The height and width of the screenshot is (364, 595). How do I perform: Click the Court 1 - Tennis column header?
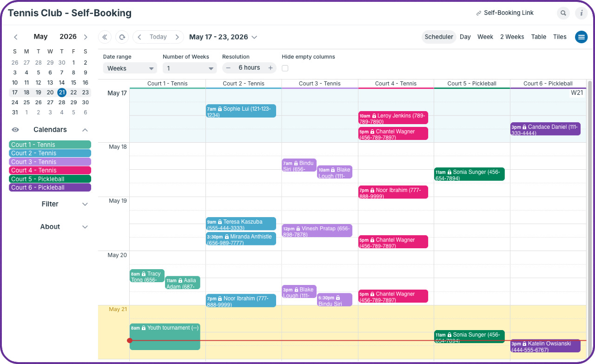167,84
